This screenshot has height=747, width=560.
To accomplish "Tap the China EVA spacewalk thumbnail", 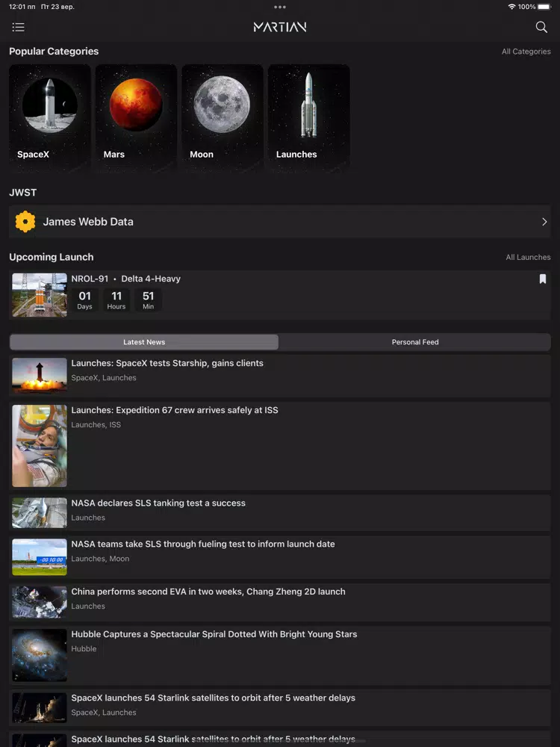I will pyautogui.click(x=40, y=602).
